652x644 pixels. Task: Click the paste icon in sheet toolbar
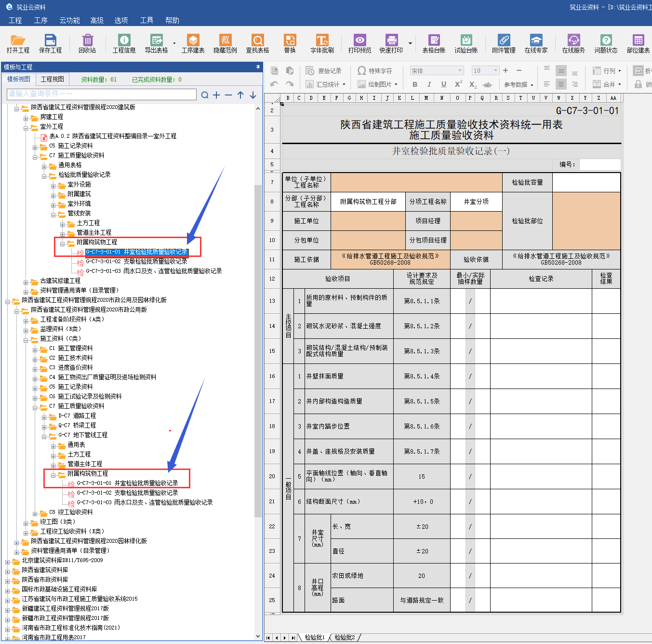[290, 71]
